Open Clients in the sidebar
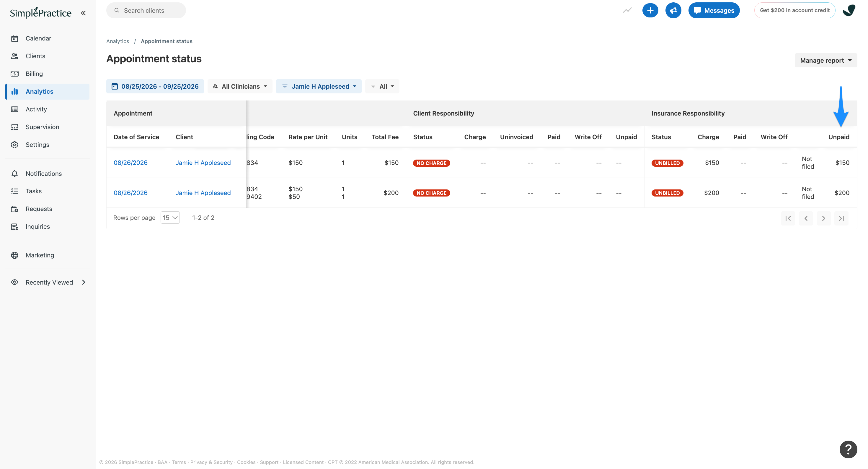Image resolution: width=868 pixels, height=469 pixels. pyautogui.click(x=48, y=56)
